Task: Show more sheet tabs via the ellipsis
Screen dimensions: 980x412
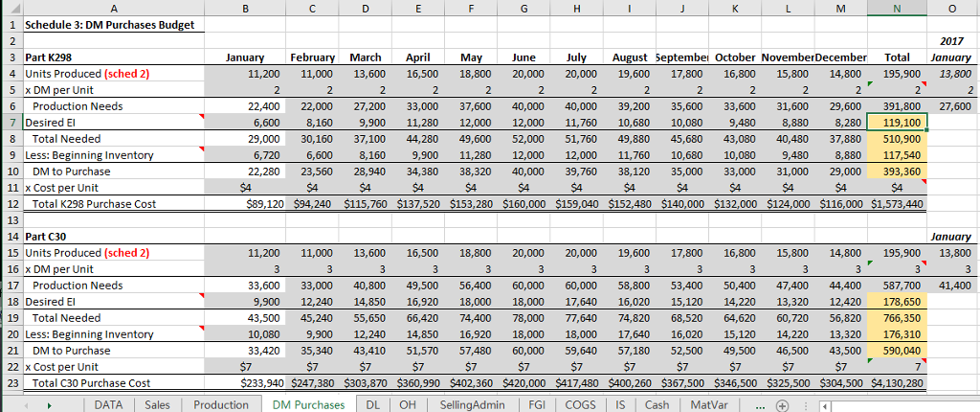Action: coord(759,405)
